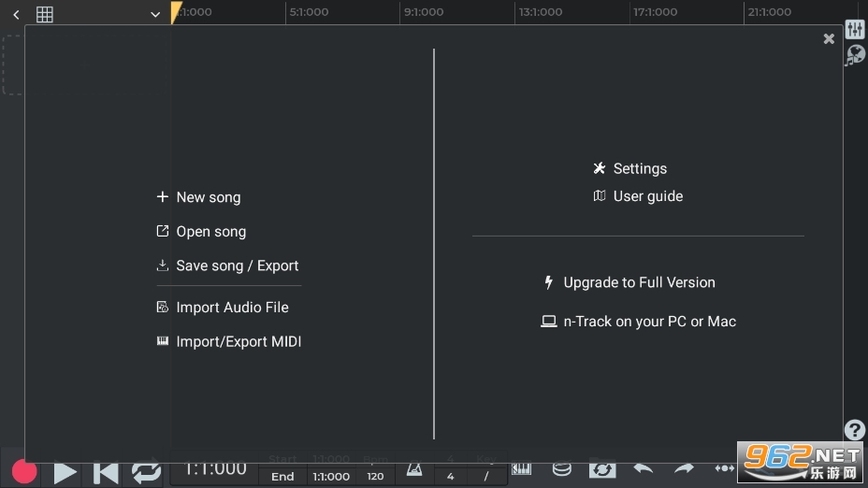
Task: Select New song from the menu
Action: pos(208,197)
